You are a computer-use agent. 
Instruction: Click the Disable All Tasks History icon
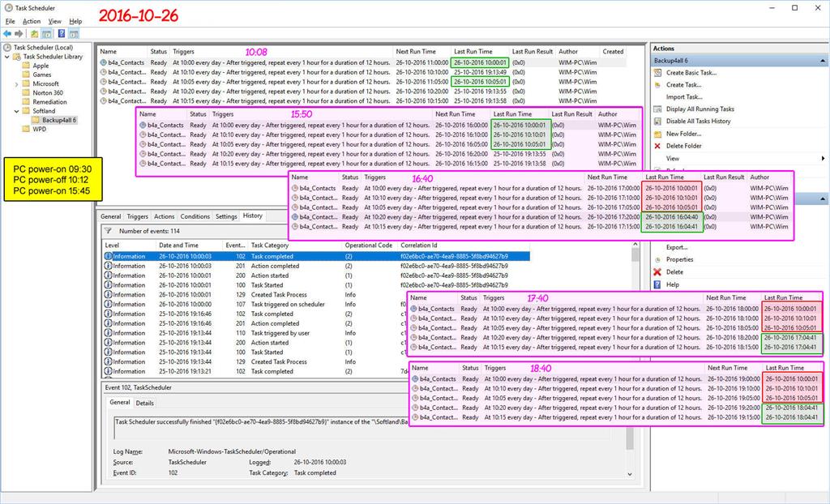[657, 122]
